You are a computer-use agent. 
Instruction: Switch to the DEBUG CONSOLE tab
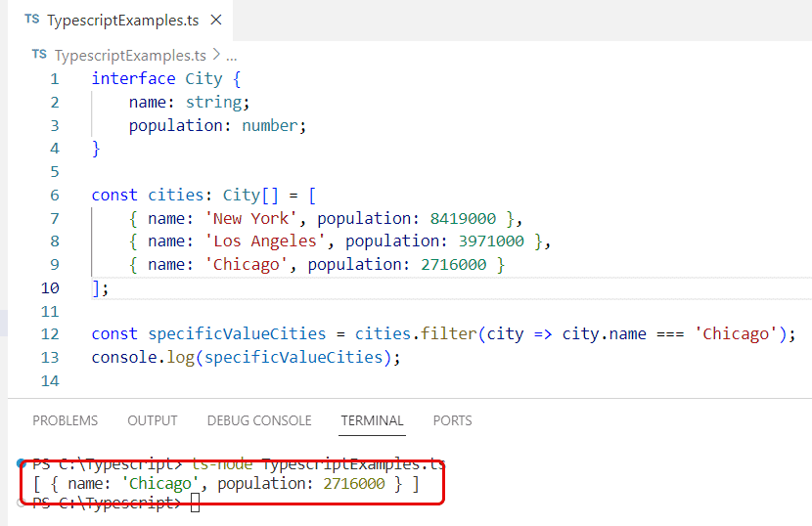pos(259,420)
